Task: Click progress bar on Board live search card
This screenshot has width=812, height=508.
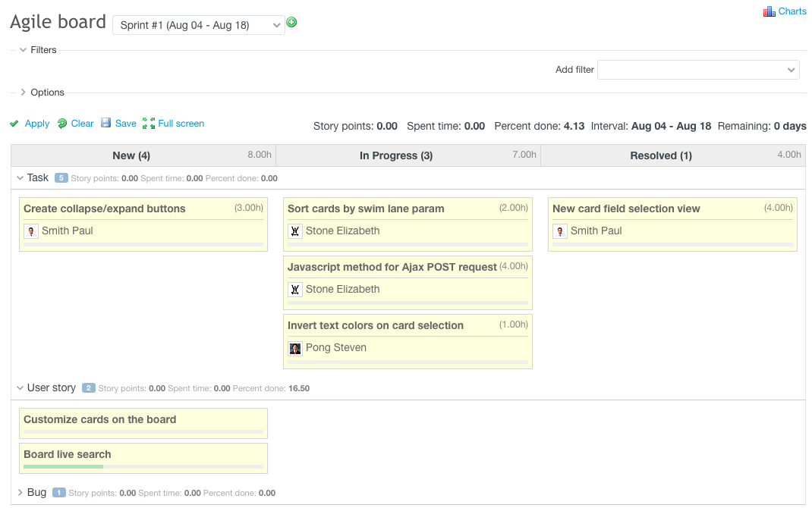Action: [x=143, y=467]
